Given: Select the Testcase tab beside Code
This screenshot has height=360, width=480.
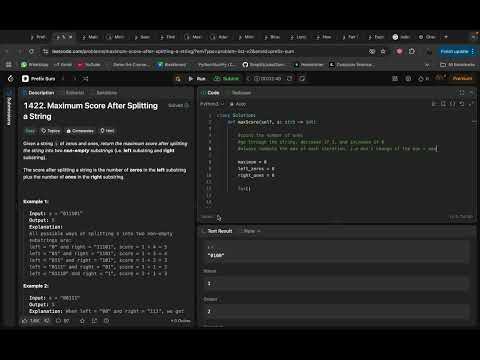Looking at the screenshot, I should [241, 93].
